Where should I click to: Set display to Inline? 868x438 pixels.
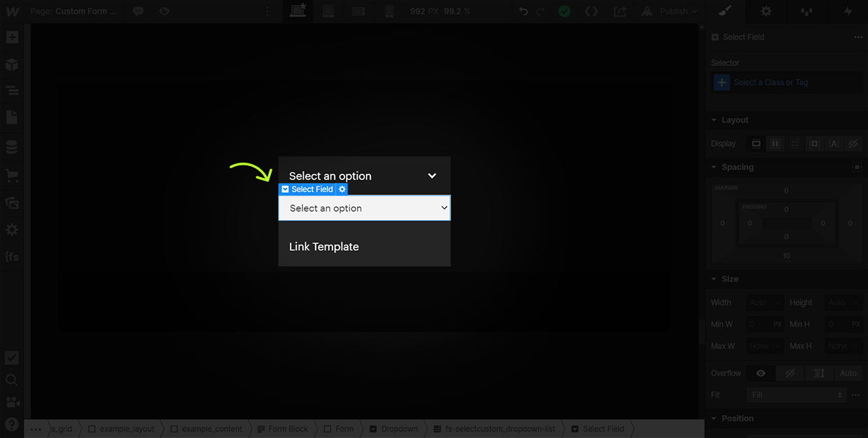(x=834, y=144)
